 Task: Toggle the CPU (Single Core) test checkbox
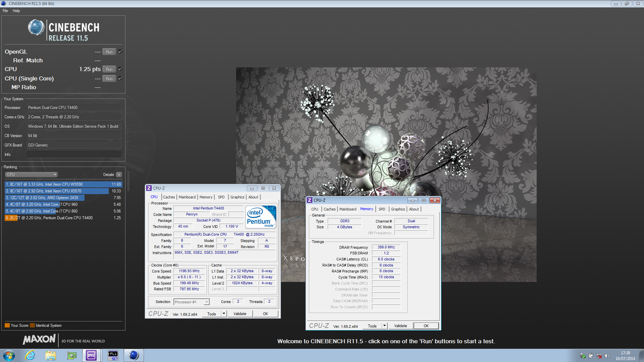[x=120, y=78]
